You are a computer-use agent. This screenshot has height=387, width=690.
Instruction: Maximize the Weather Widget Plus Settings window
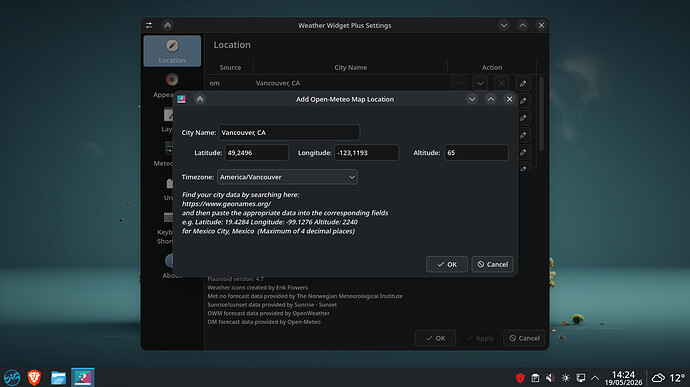523,25
